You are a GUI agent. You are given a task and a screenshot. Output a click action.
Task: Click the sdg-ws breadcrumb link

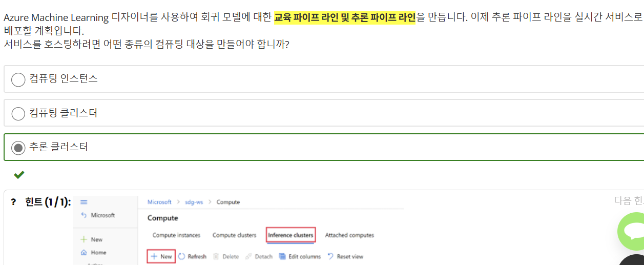(194, 202)
